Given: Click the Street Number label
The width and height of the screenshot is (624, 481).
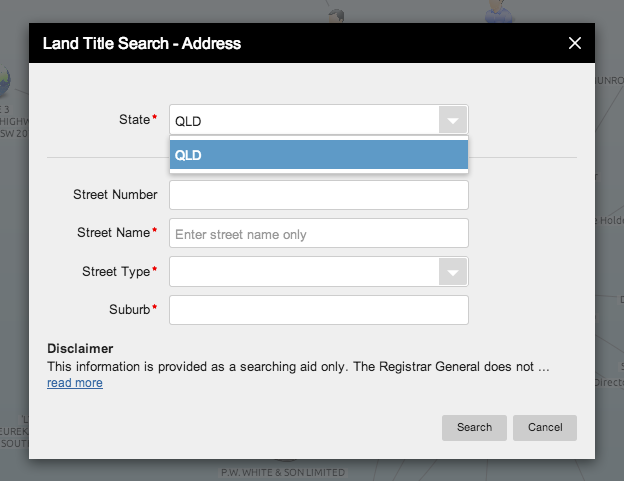Looking at the screenshot, I should tap(115, 195).
